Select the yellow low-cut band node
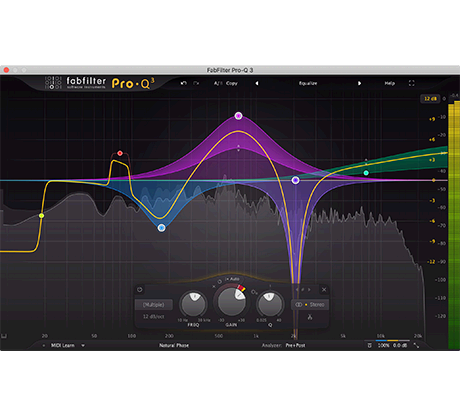460x416 pixels. pyautogui.click(x=41, y=216)
